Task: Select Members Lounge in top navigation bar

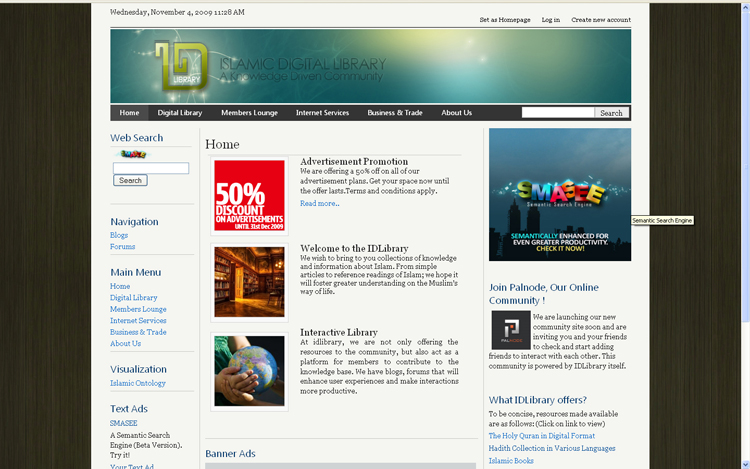Action: (249, 113)
